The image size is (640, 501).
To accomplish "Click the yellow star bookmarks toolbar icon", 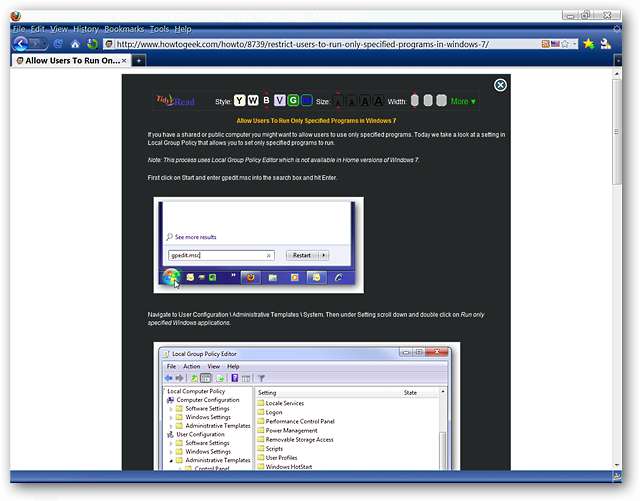I will tap(589, 44).
